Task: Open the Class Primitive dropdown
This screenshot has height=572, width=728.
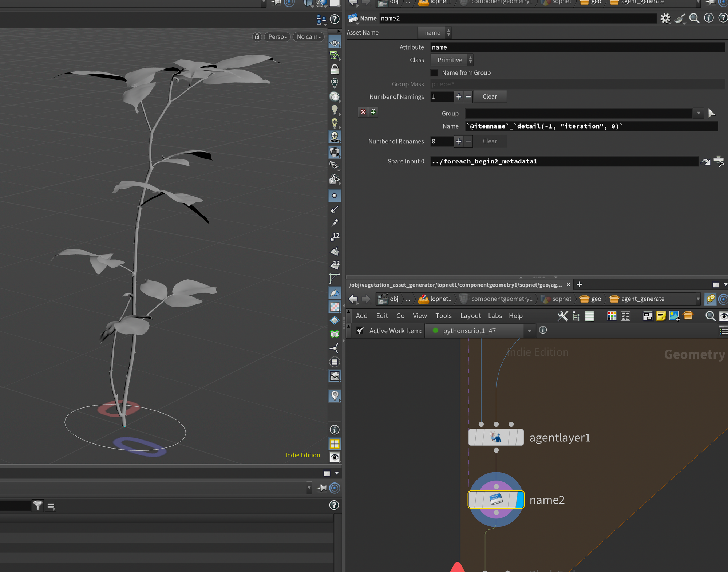Action: (452, 60)
